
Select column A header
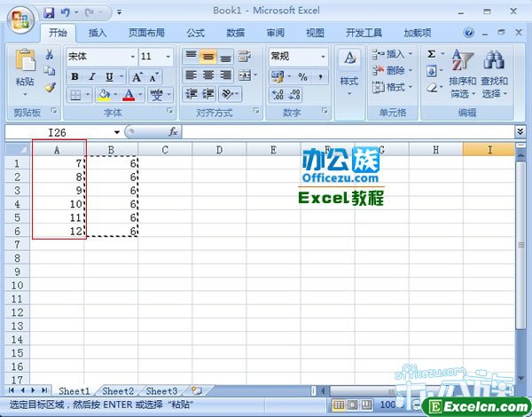(x=57, y=150)
